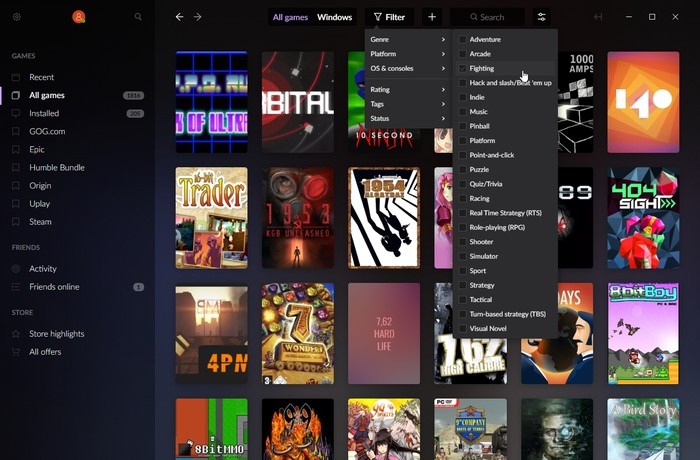
Task: Expand the Rating filter submenu
Action: point(408,89)
